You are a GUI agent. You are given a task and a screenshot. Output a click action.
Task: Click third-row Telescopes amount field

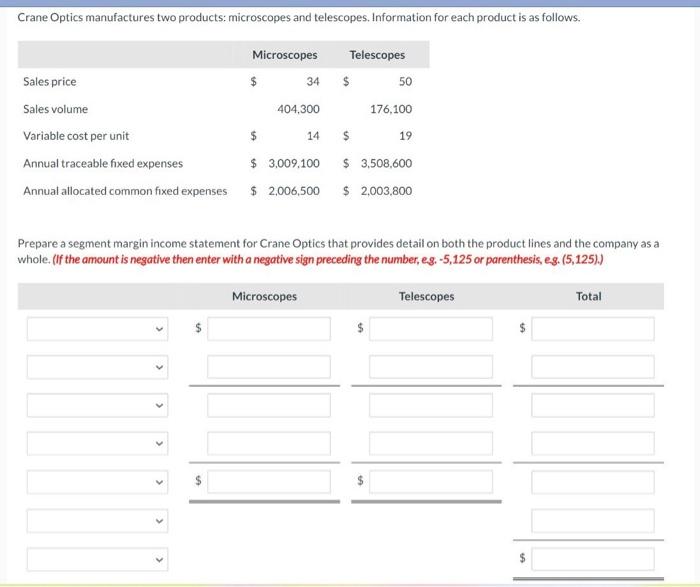[431, 405]
